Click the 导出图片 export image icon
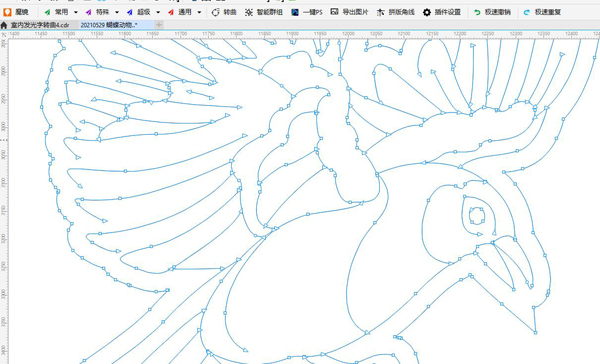 coord(334,12)
